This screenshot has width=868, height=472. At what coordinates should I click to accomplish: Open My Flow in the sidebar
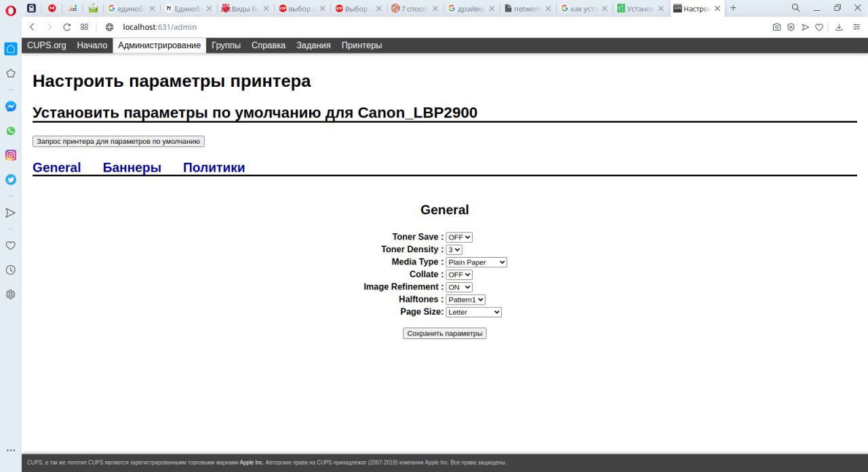pyautogui.click(x=11, y=213)
